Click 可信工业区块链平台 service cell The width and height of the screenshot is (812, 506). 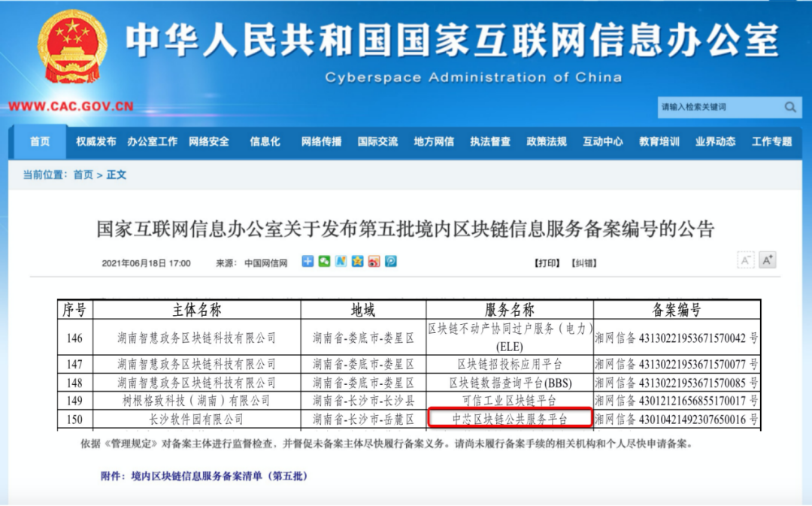click(x=510, y=400)
